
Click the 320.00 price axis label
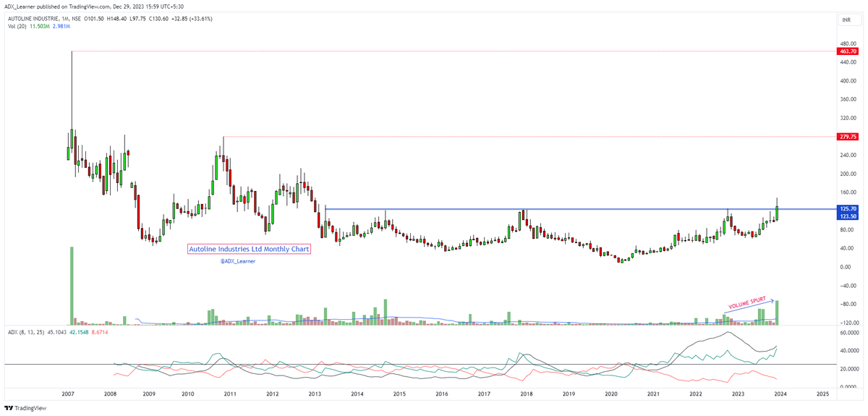(847, 118)
